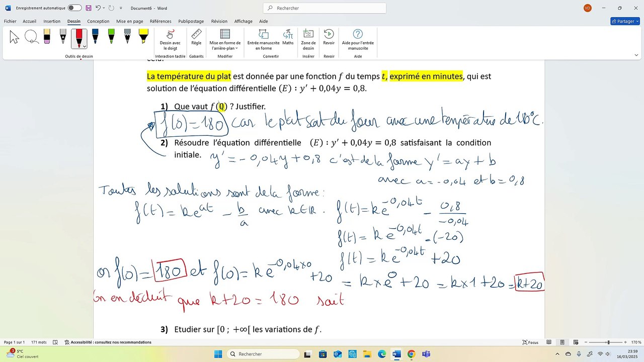
Task: Click the Revoir ink replay button
Action: coord(329,37)
